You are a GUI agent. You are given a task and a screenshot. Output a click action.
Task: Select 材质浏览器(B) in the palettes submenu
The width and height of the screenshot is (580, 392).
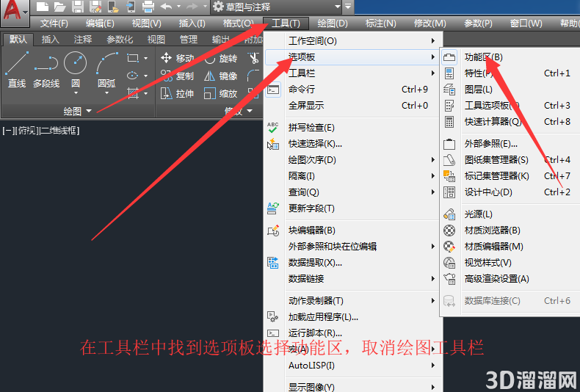[x=510, y=231]
